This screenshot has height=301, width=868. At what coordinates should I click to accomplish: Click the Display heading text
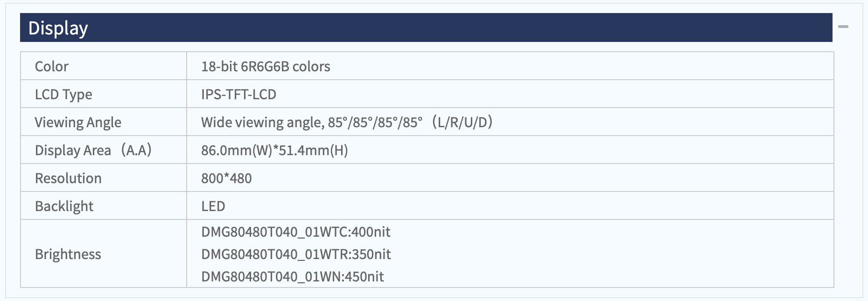(x=58, y=28)
